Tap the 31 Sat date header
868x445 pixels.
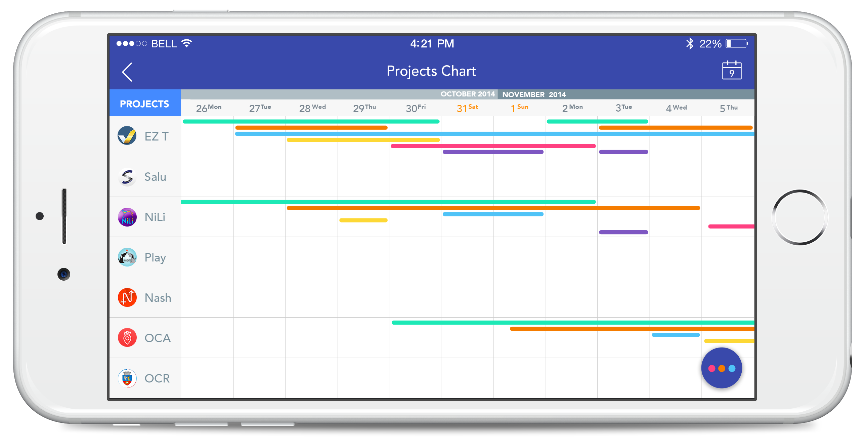click(x=467, y=108)
